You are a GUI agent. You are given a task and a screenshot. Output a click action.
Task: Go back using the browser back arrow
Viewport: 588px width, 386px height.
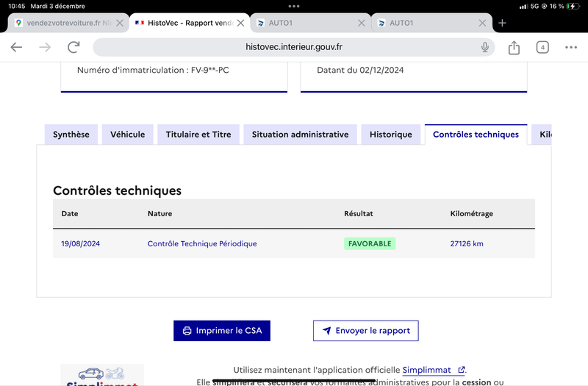tap(16, 47)
